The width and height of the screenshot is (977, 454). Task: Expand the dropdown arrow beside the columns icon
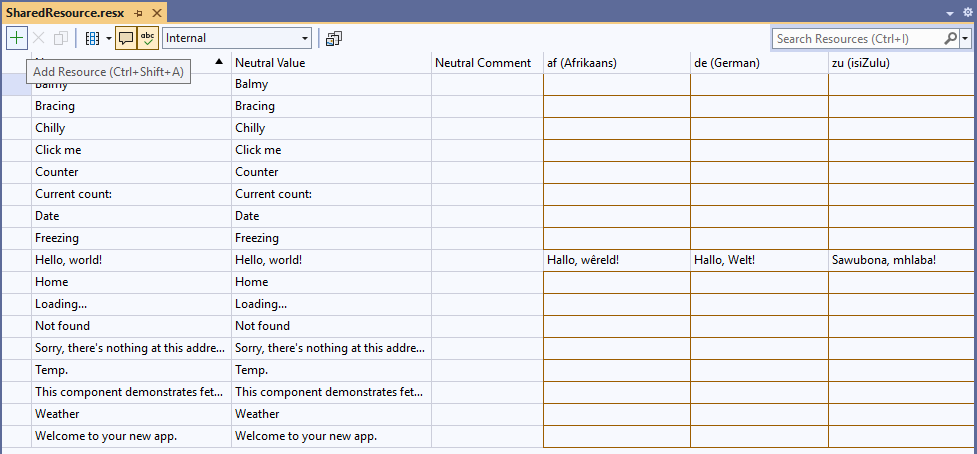tap(108, 38)
